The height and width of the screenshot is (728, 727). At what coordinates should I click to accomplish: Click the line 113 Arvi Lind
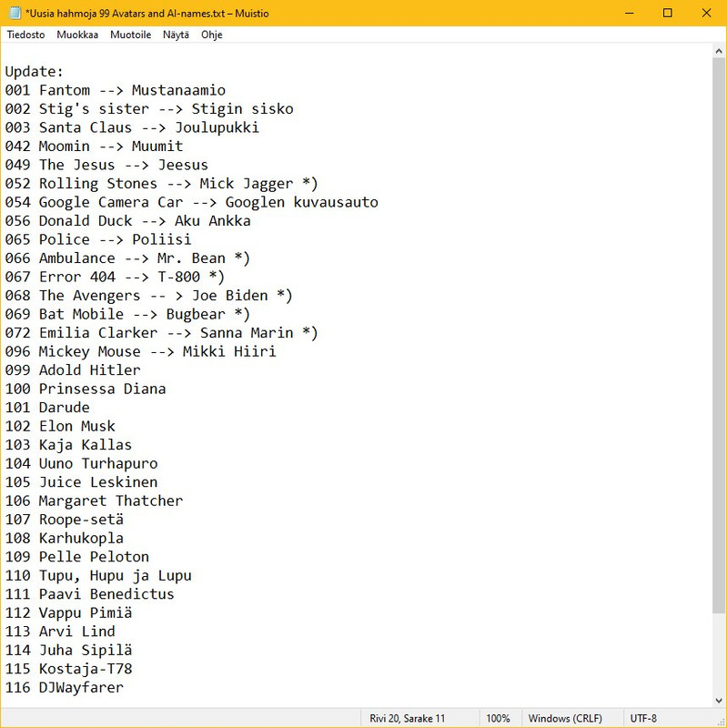tap(60, 632)
